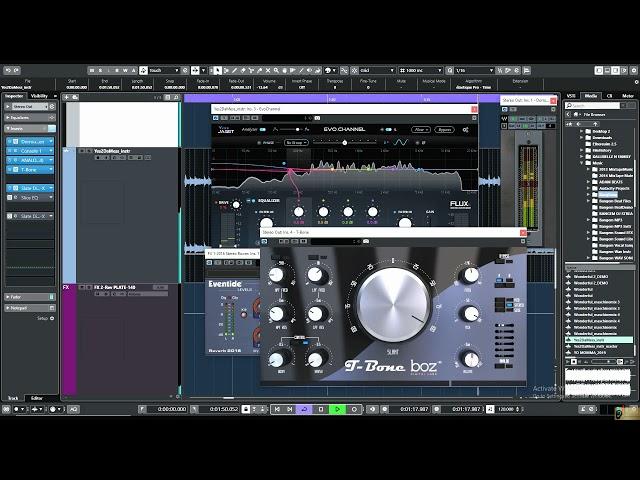Click the Redo arrow in the toolbar

click(x=16, y=70)
